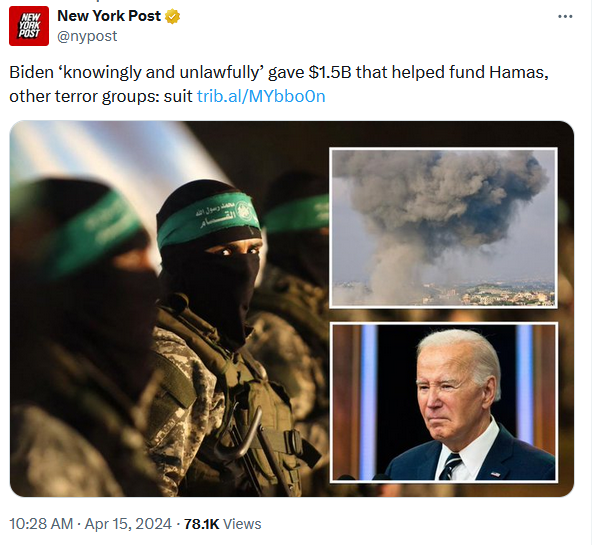596x545 pixels.
Task: Click the city skyline beneath the smoke plume
Action: [444, 294]
